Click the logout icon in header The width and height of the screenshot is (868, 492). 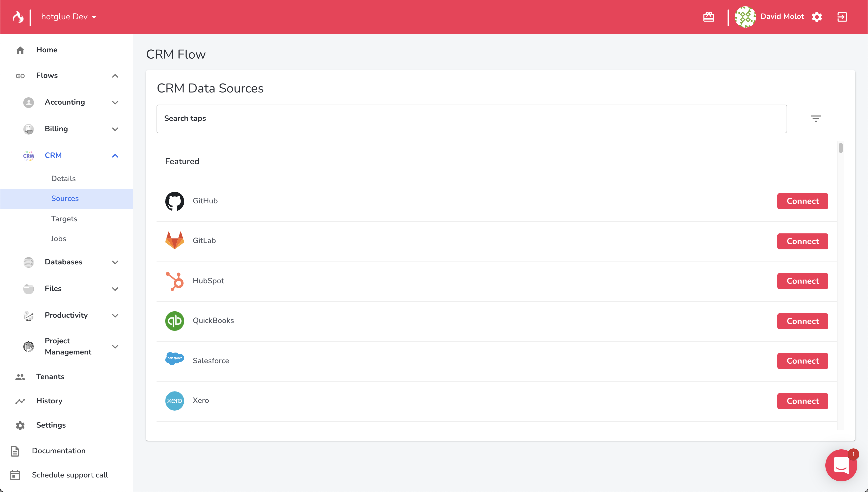click(842, 16)
